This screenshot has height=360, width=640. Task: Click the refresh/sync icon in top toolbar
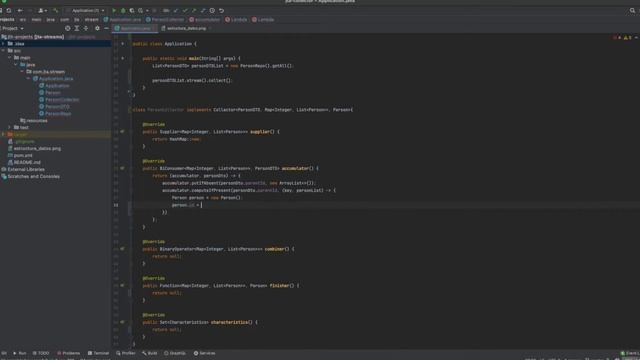coord(9,10)
